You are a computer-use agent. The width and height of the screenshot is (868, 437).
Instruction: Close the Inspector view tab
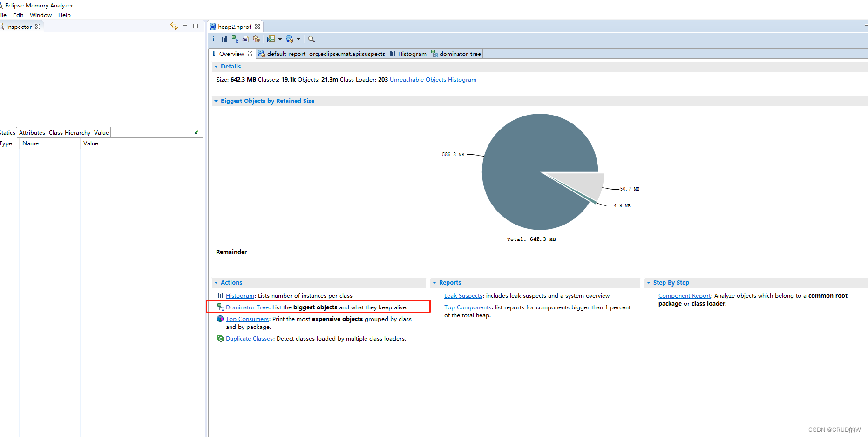click(38, 27)
